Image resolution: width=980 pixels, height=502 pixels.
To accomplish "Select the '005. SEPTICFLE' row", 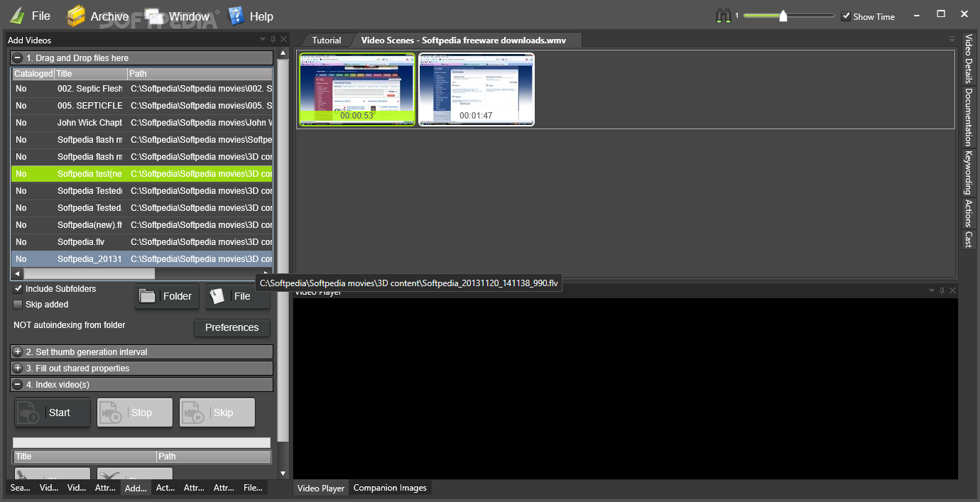I will click(142, 106).
